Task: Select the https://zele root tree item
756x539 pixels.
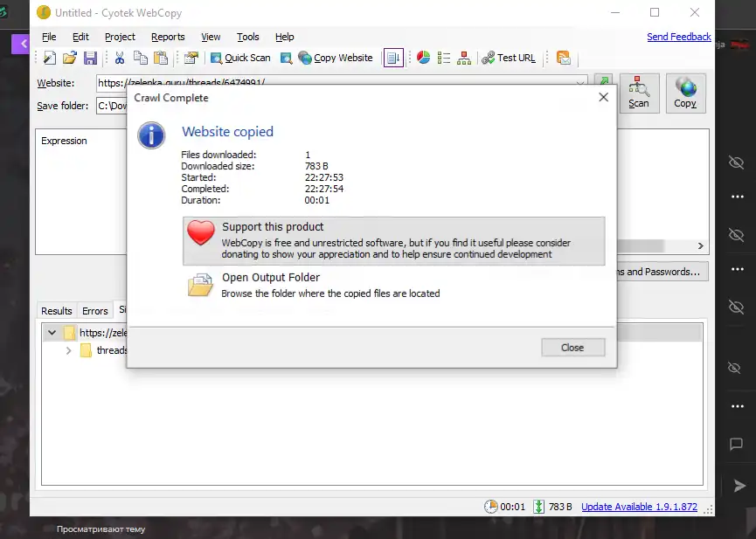Action: coord(103,333)
